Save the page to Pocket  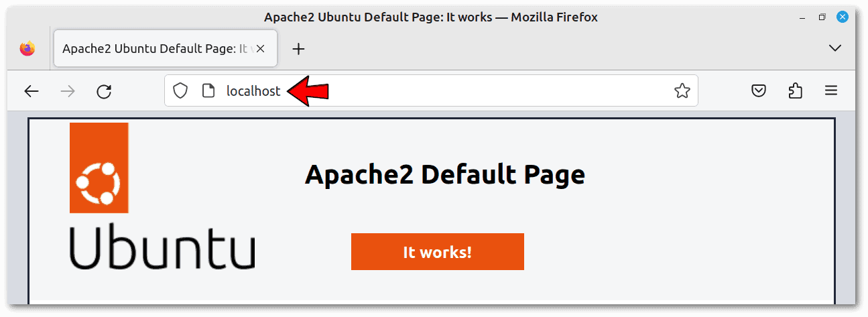pos(758,91)
